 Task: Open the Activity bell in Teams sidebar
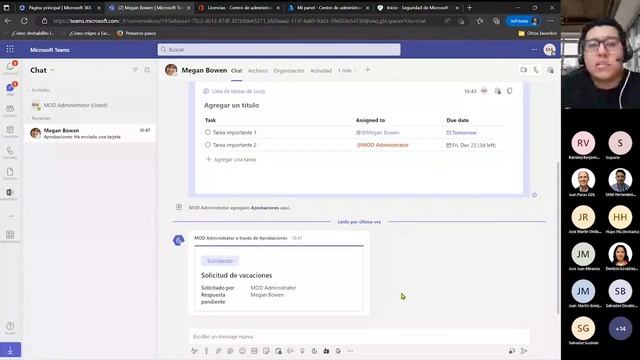(10, 68)
